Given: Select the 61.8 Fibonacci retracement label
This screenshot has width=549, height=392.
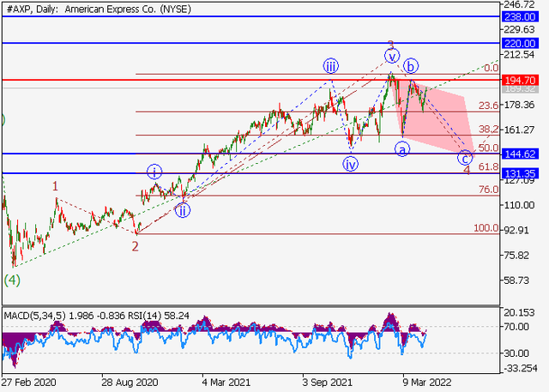Looking at the screenshot, I should 488,167.
